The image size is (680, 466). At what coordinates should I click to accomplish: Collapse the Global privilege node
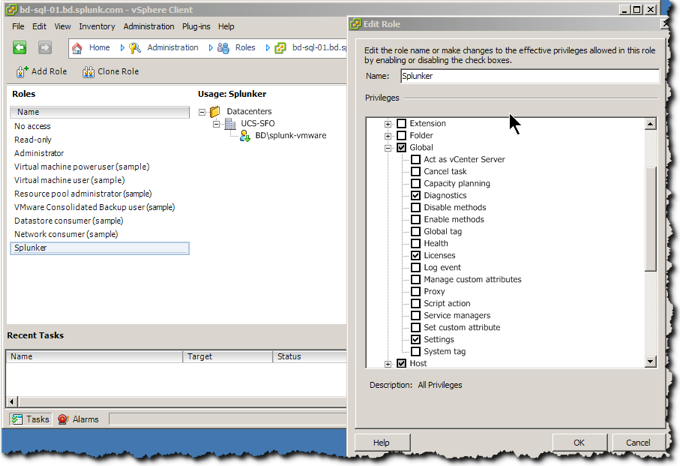click(388, 148)
